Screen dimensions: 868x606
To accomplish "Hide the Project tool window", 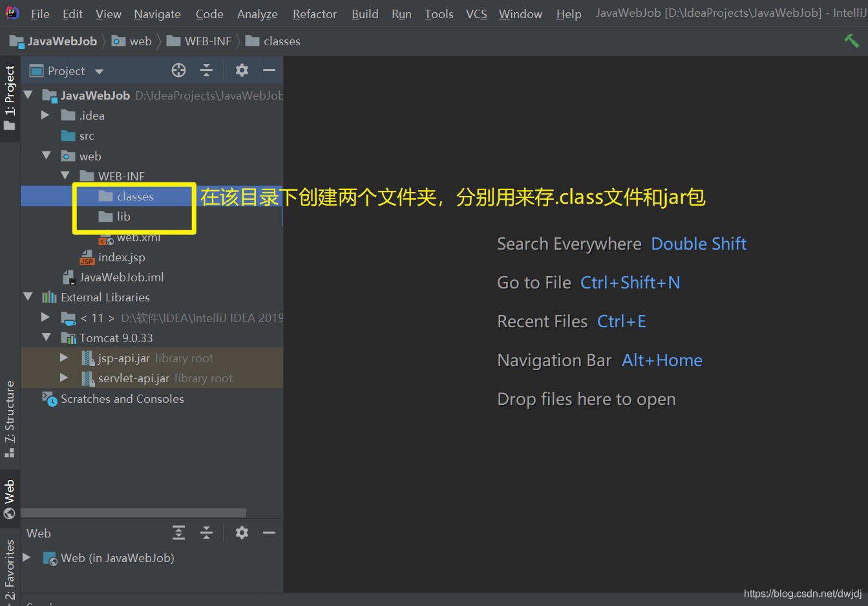I will click(269, 70).
